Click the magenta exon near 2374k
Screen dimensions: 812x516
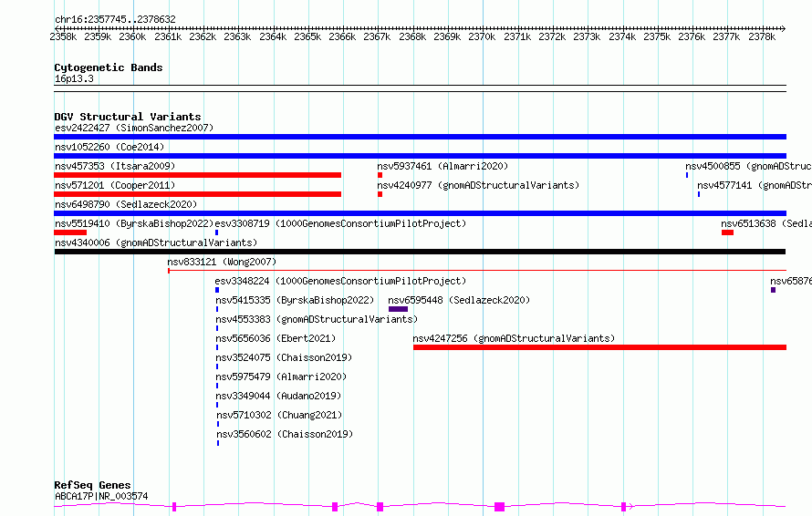point(623,507)
